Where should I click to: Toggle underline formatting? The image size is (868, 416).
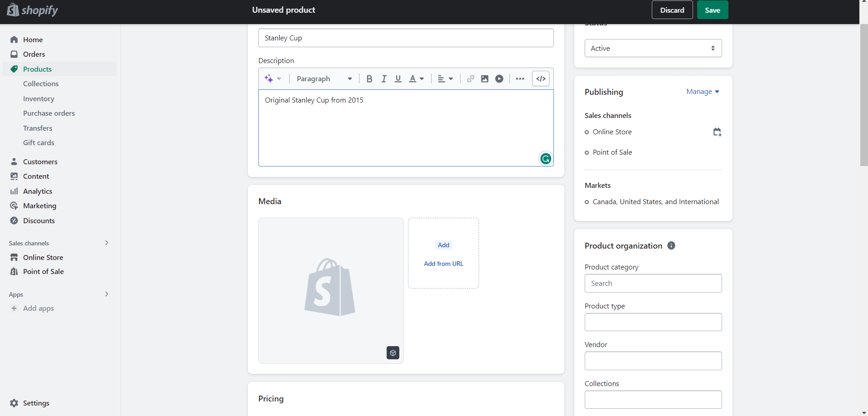(398, 78)
